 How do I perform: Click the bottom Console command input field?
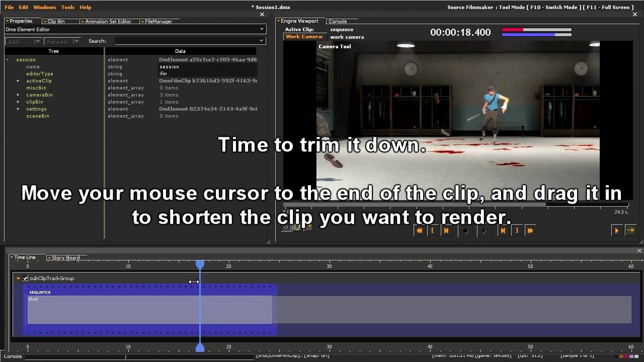(75, 357)
